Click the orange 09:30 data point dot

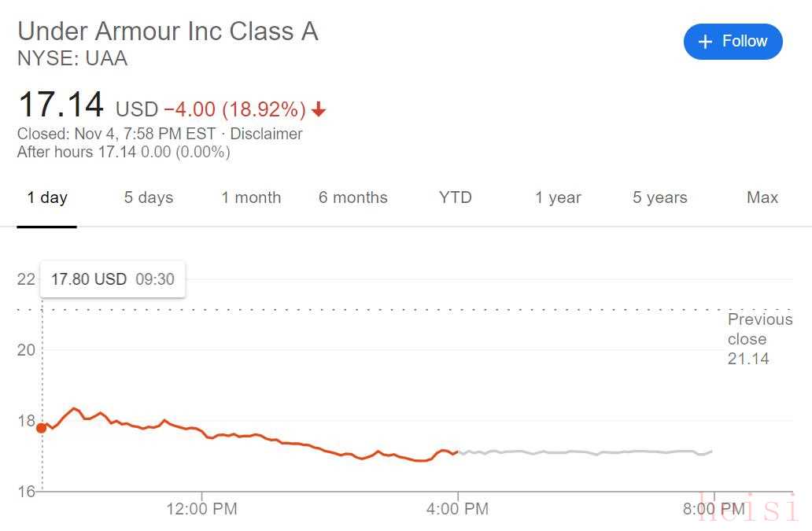pos(42,428)
